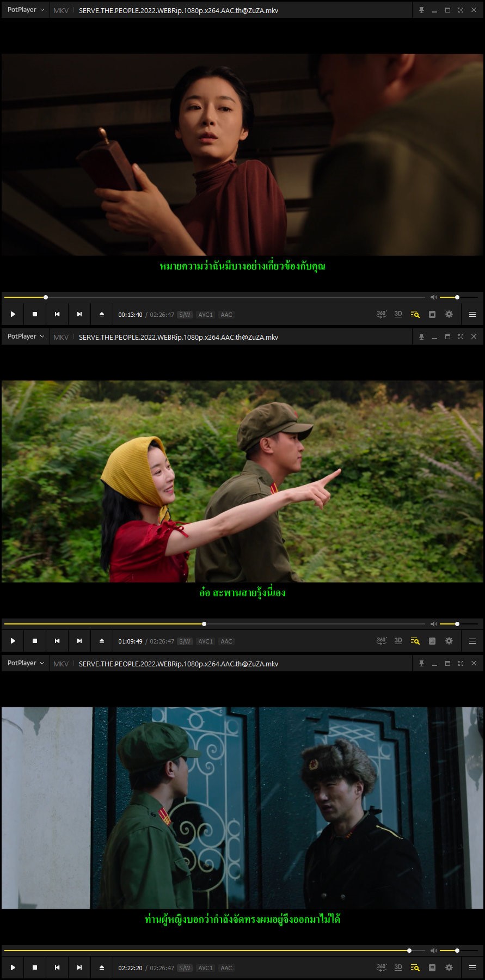Open the hamburger menu in 02:22:20 player

tap(472, 967)
